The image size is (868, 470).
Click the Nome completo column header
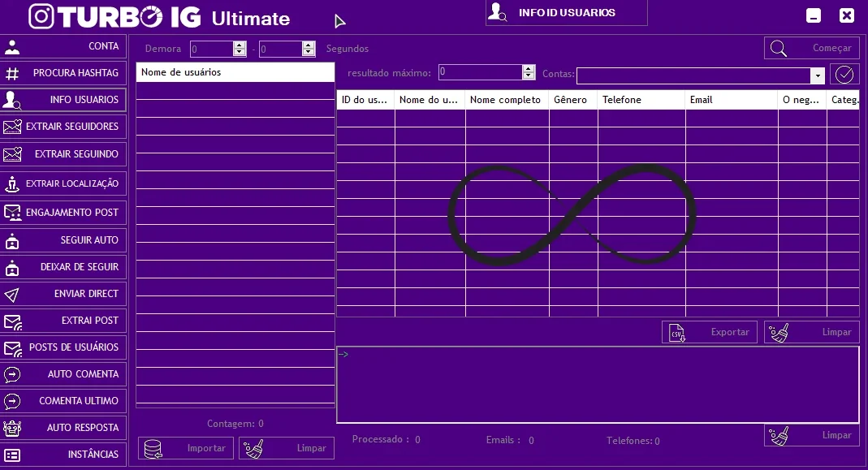pyautogui.click(x=507, y=100)
